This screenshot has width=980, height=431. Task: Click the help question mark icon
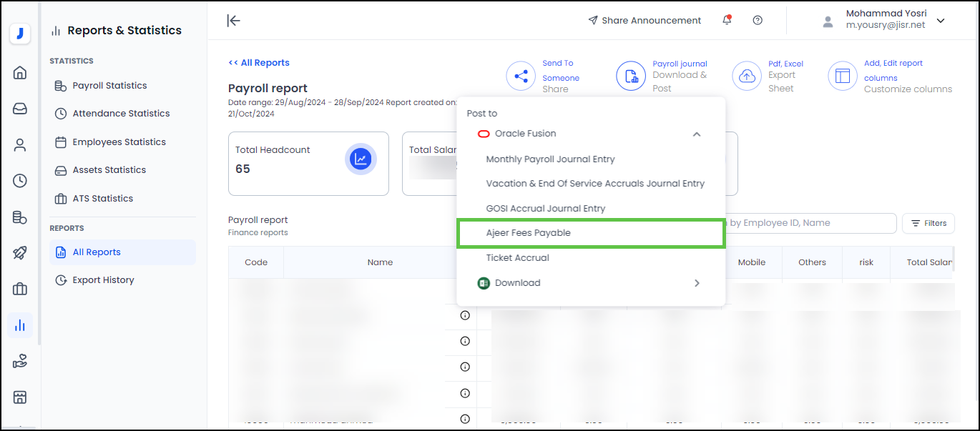[x=758, y=20]
